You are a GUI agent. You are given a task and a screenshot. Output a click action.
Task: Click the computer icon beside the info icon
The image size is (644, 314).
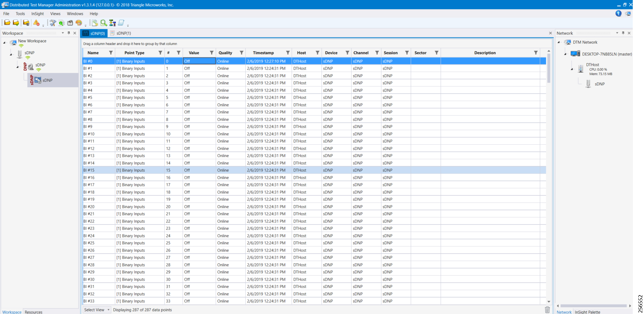(628, 14)
